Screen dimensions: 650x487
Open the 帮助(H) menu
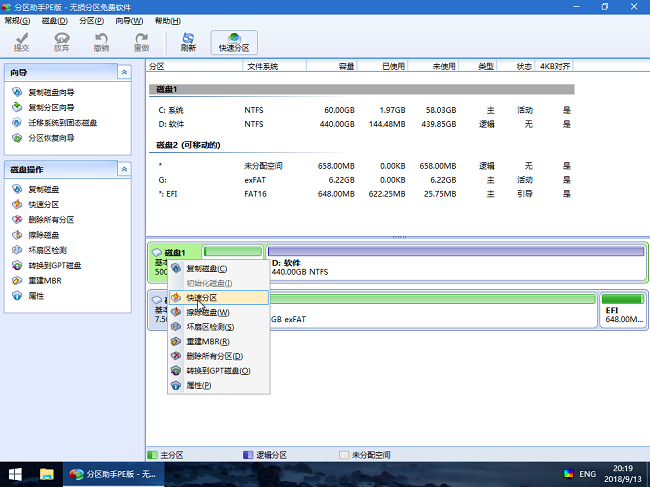(x=157, y=20)
